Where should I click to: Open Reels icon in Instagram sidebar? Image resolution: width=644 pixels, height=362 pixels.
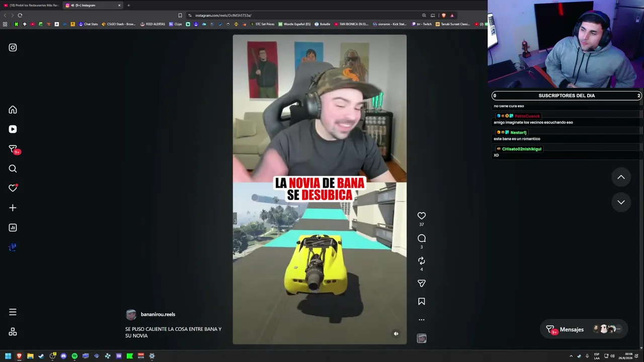tap(13, 129)
